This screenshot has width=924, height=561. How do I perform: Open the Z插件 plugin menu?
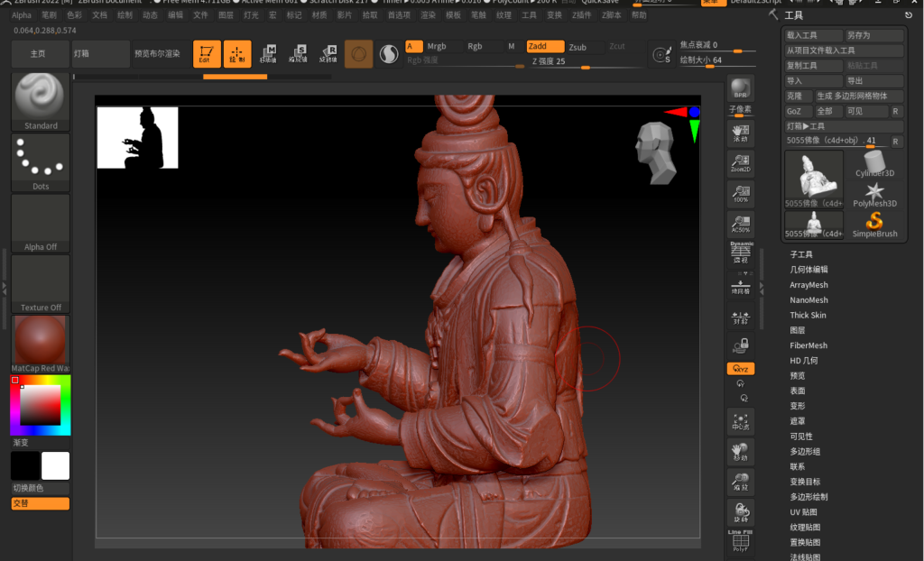click(x=582, y=15)
